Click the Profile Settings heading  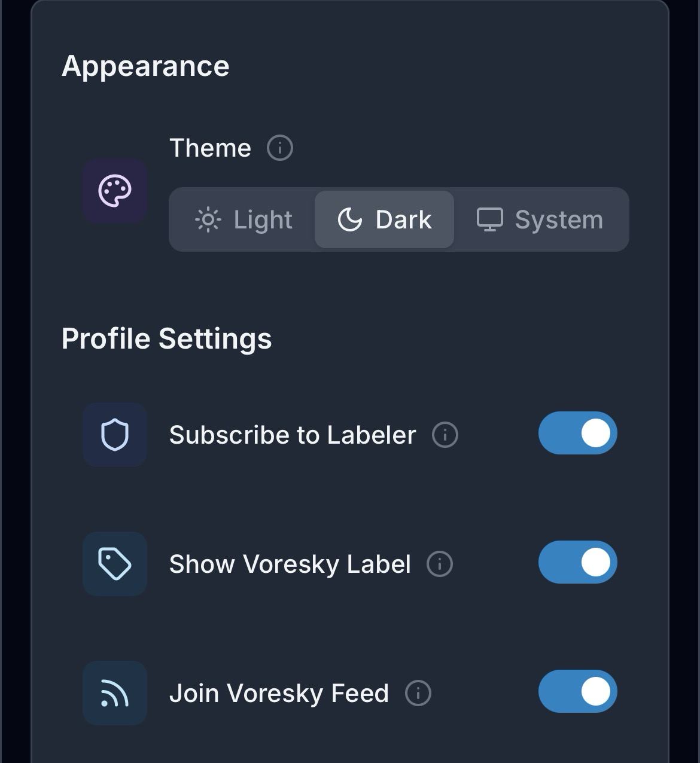click(166, 338)
